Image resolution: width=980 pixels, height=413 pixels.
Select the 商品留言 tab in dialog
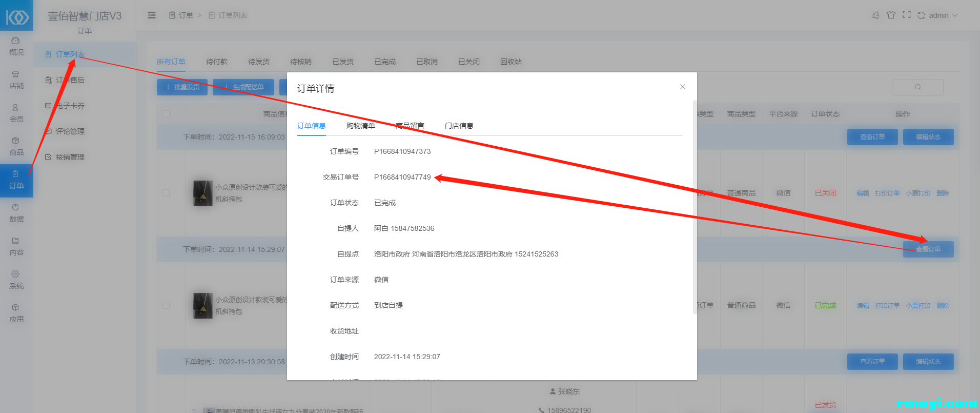coord(410,126)
